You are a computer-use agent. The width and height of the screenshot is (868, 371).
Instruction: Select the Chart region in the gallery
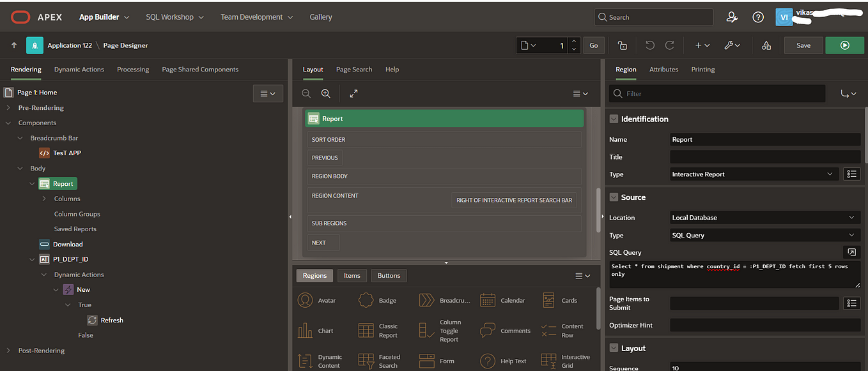pyautogui.click(x=316, y=331)
